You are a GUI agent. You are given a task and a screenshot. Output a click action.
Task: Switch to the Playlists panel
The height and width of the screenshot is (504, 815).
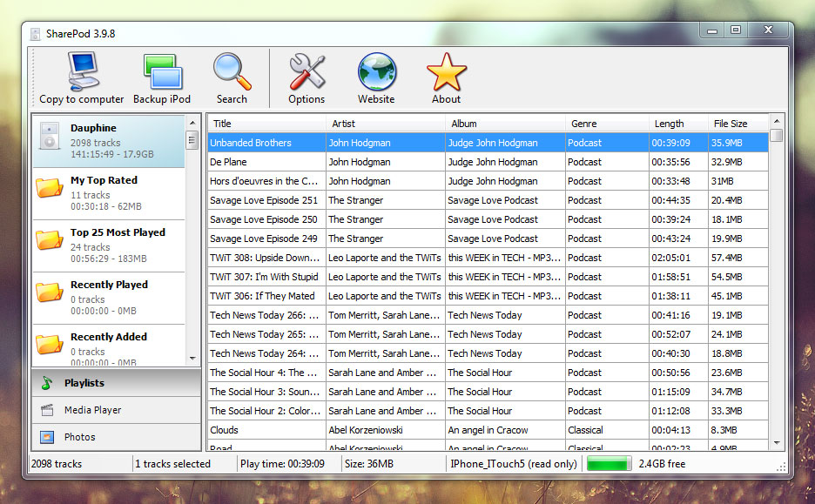117,383
